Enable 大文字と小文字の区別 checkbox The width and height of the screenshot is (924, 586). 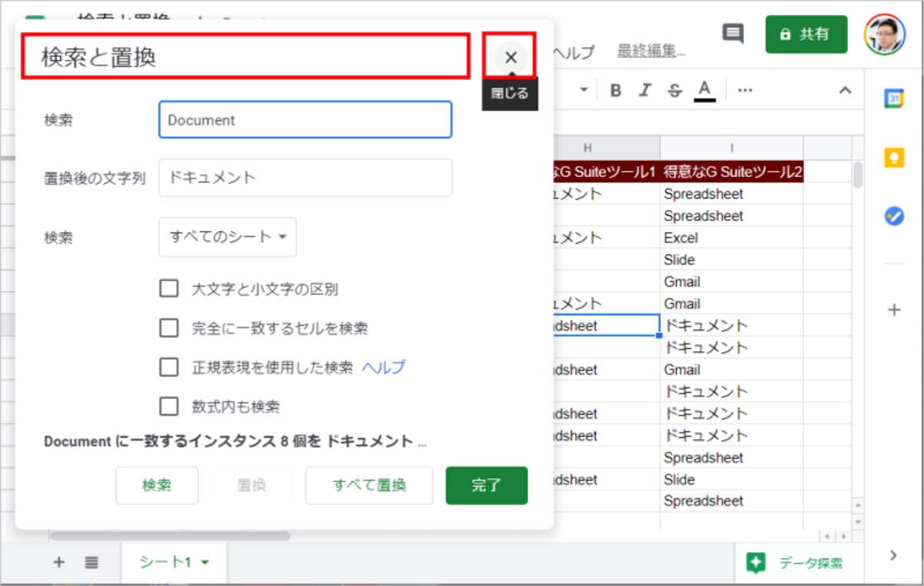169,289
